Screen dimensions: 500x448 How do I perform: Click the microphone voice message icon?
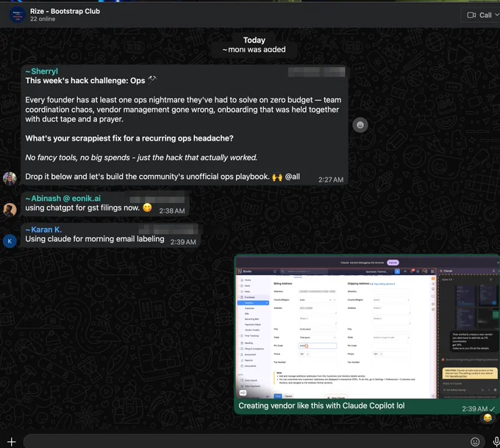click(x=496, y=441)
